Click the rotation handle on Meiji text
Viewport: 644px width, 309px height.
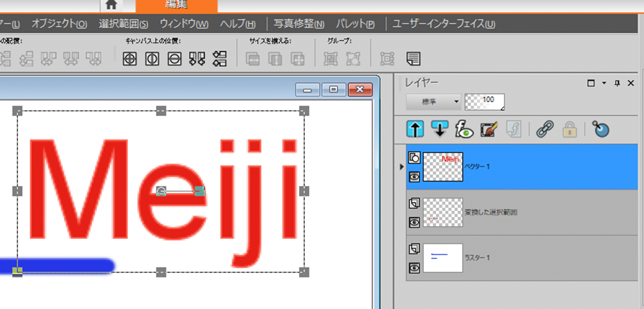point(200,191)
